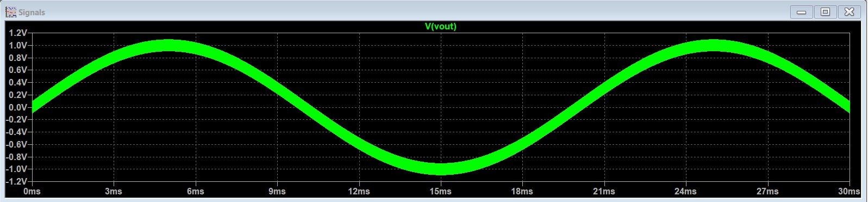Click the -1.2V vertical axis label
Viewport: 868px width, 202px height.
[x=17, y=181]
